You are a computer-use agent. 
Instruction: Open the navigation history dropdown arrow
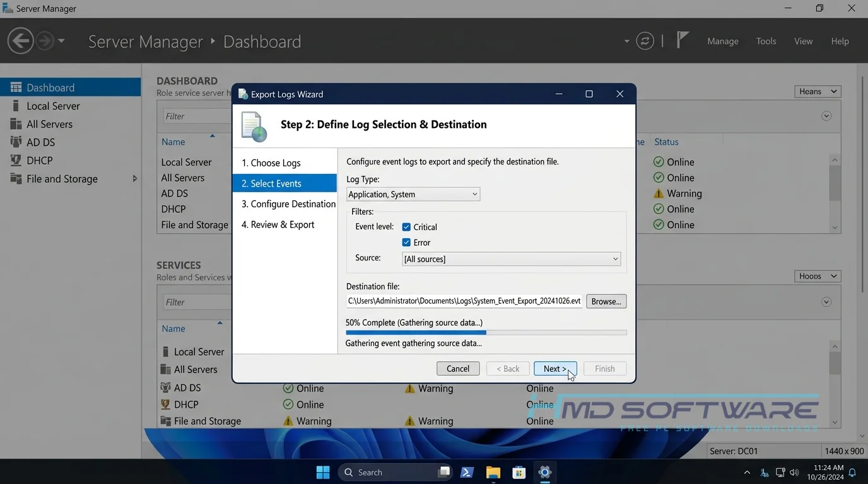point(61,41)
